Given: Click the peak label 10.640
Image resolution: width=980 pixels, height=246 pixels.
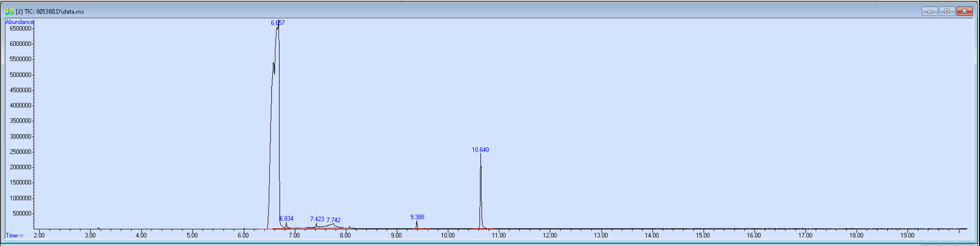Looking at the screenshot, I should (x=480, y=149).
